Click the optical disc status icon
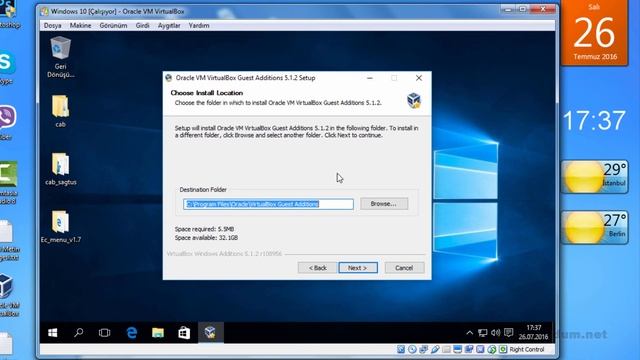Screen dimensions: 640x360 click(412, 349)
